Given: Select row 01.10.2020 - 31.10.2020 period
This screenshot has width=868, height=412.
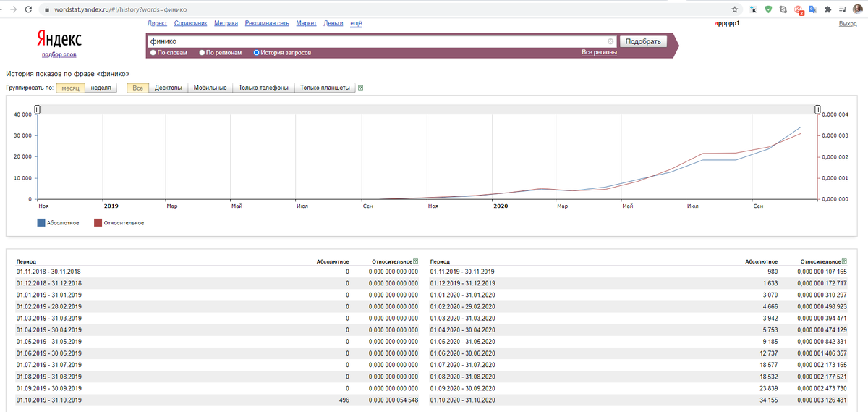Looking at the screenshot, I should tap(463, 400).
